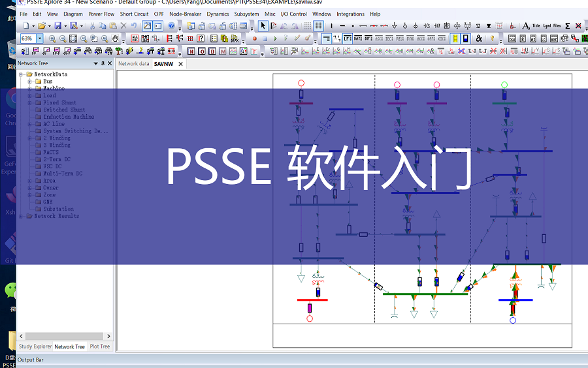Toggle the yellow ladder highlighted button
This screenshot has width=588, height=368.
(x=455, y=38)
